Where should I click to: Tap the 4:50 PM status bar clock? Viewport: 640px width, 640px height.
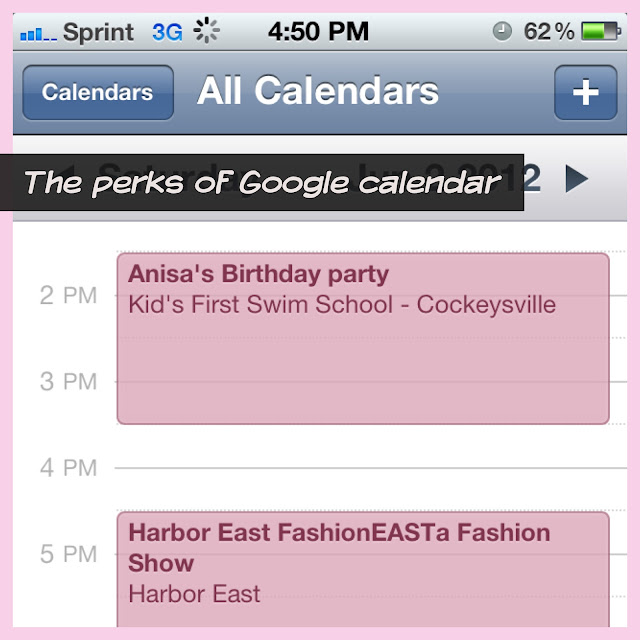pyautogui.click(x=318, y=31)
